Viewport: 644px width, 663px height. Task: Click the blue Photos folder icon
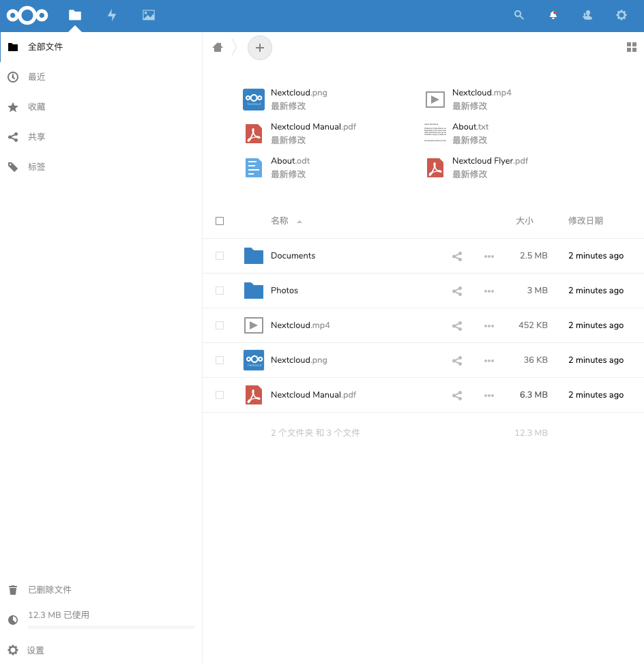pyautogui.click(x=254, y=291)
